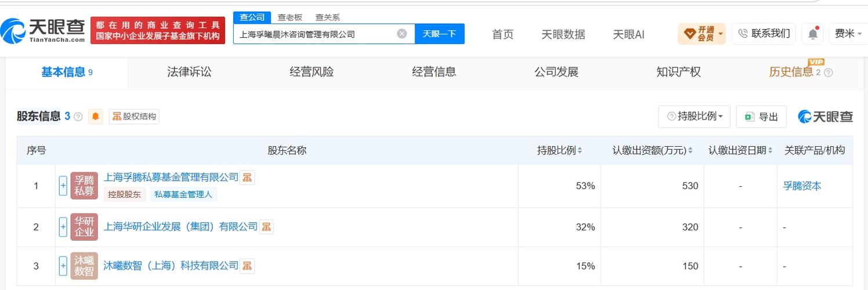The height and width of the screenshot is (290, 868).
Task: Click the 控股股东 tag
Action: (125, 194)
